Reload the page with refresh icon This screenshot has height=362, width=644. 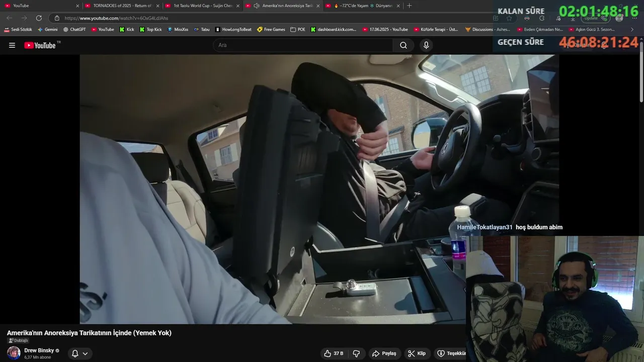(39, 18)
